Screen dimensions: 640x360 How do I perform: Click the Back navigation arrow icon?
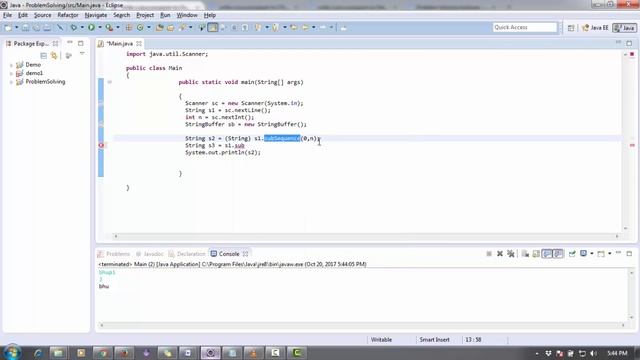pos(305,27)
